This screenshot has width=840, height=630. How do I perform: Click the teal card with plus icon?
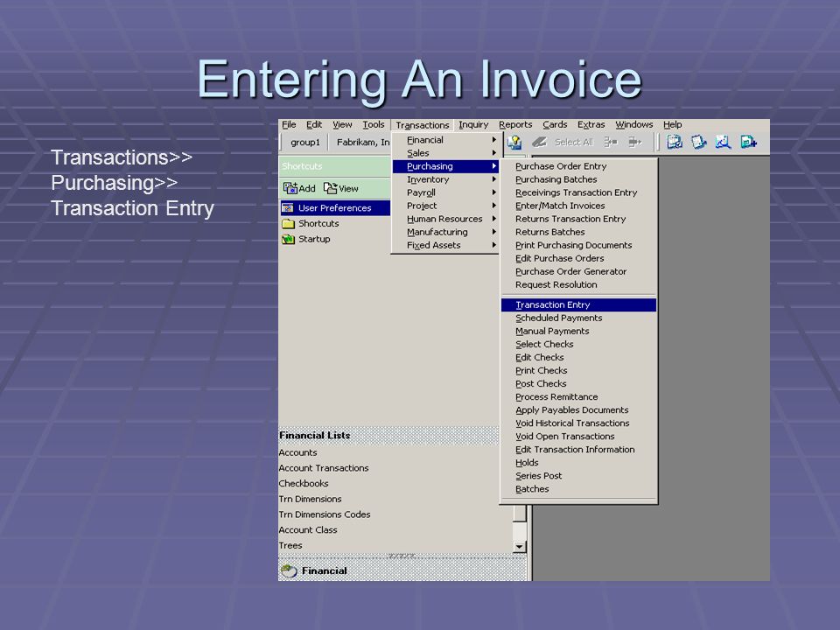coord(748,142)
